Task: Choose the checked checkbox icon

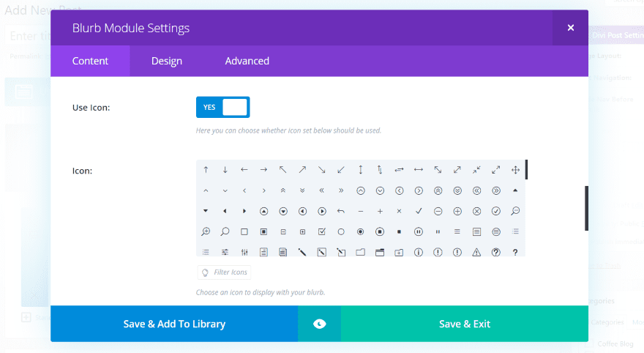Action: pyautogui.click(x=322, y=231)
